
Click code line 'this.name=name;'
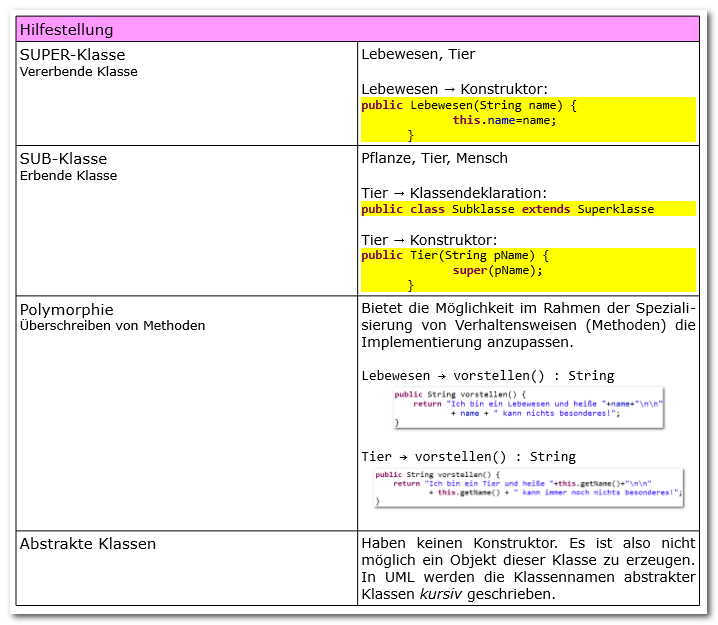(504, 120)
